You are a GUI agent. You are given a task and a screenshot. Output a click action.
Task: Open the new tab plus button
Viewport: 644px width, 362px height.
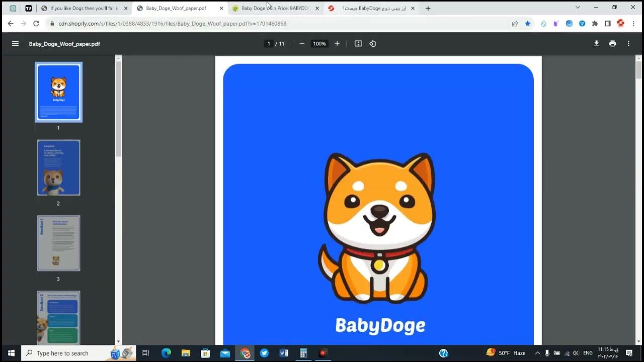428,9
